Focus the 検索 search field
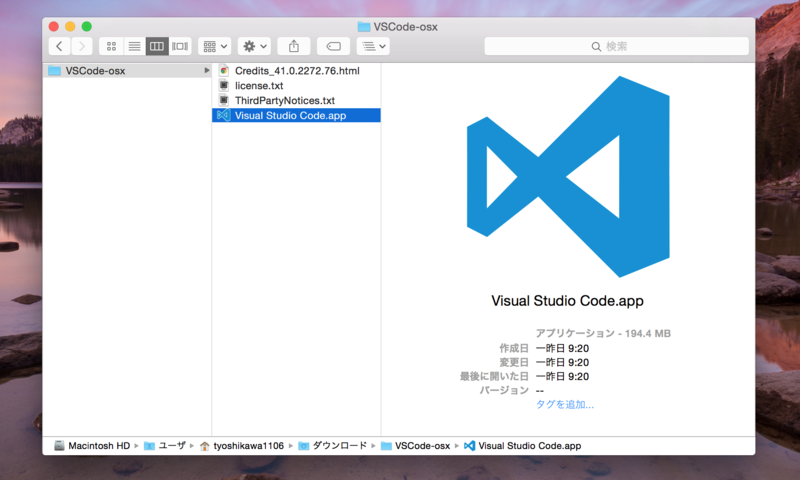 (616, 46)
